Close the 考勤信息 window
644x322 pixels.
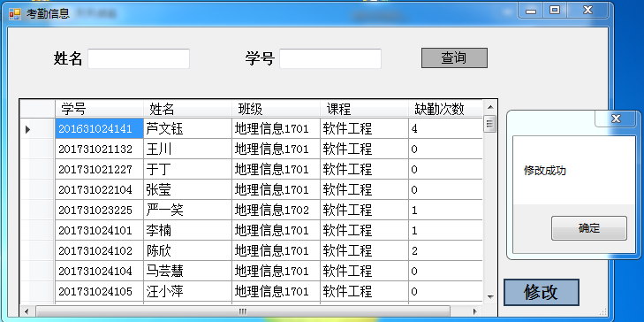(587, 10)
